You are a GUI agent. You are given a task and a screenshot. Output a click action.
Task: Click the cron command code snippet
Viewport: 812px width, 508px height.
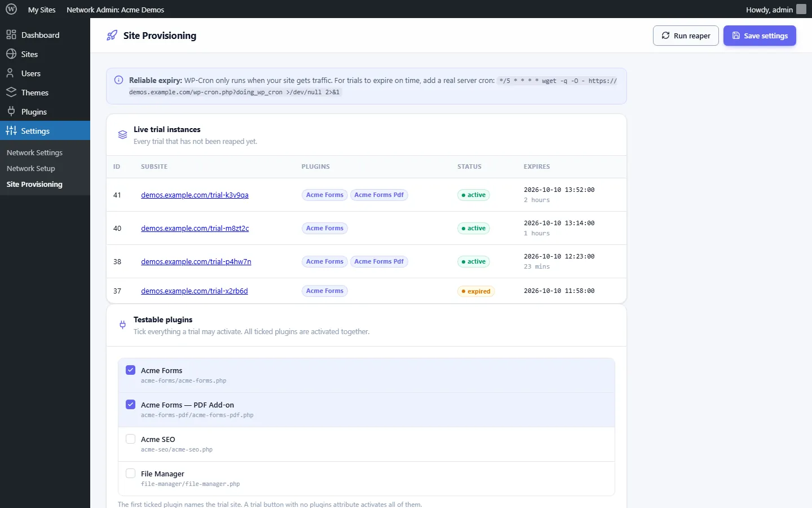tap(373, 86)
